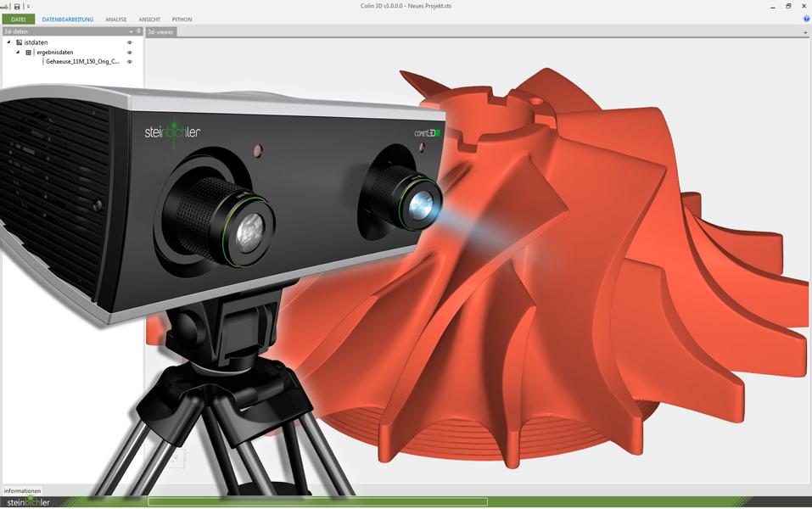Hide the ergebnisdaten group
This screenshot has height=509, width=812.
pos(130,53)
